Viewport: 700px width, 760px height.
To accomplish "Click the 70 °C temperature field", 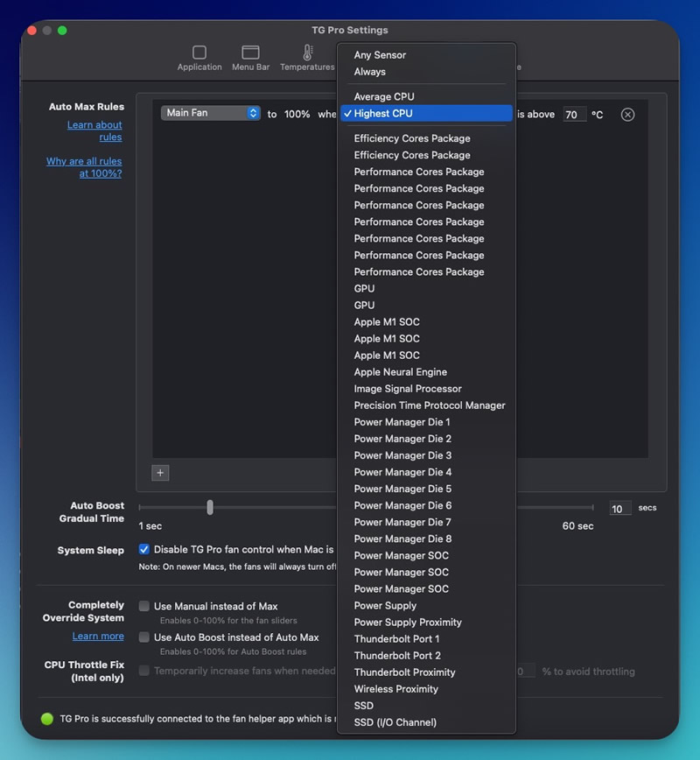I will 575,115.
